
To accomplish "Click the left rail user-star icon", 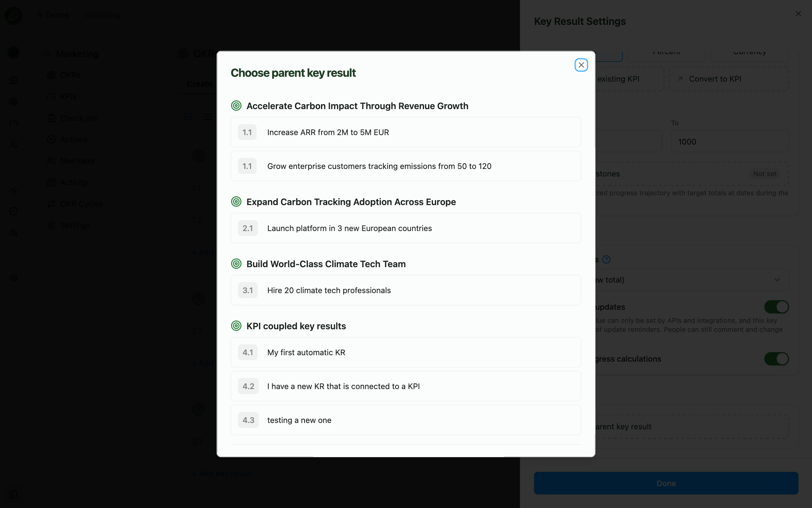I will [x=14, y=233].
